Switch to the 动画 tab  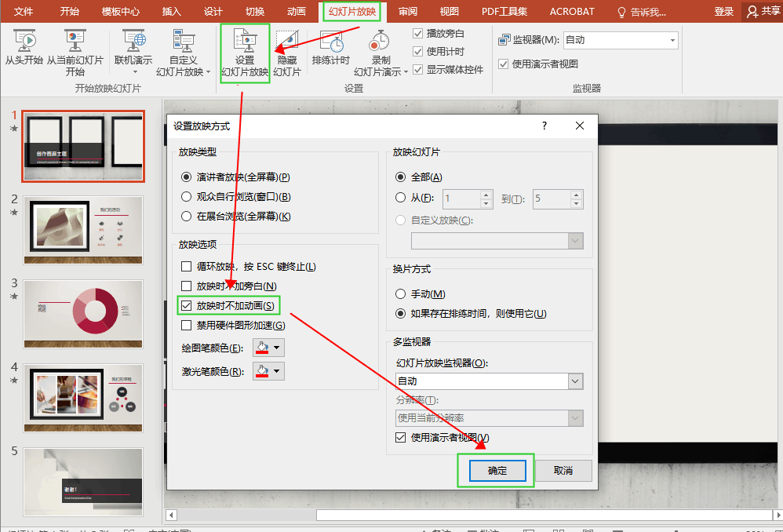click(x=296, y=12)
